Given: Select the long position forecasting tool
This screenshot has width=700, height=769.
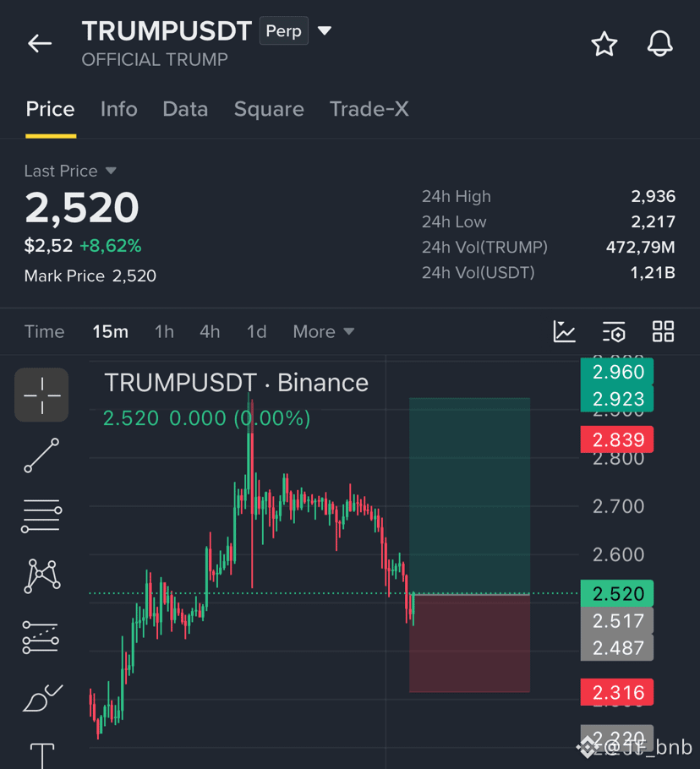Looking at the screenshot, I should click(41, 637).
